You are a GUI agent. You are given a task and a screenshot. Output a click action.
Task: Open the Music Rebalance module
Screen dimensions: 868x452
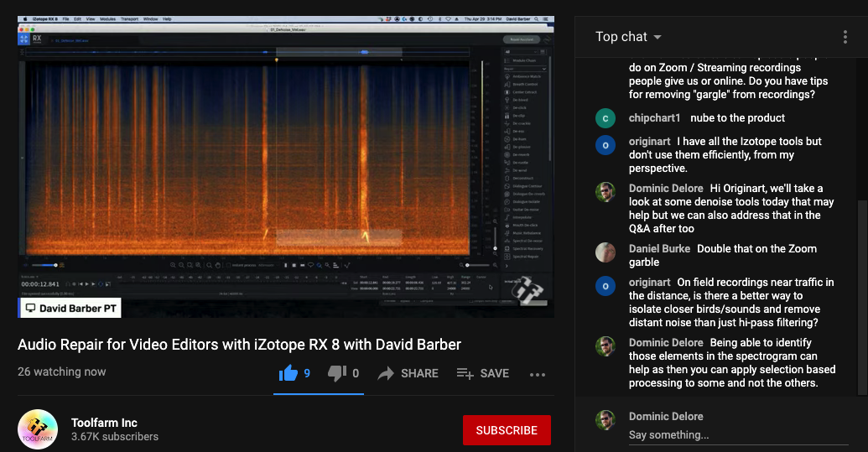(x=522, y=233)
